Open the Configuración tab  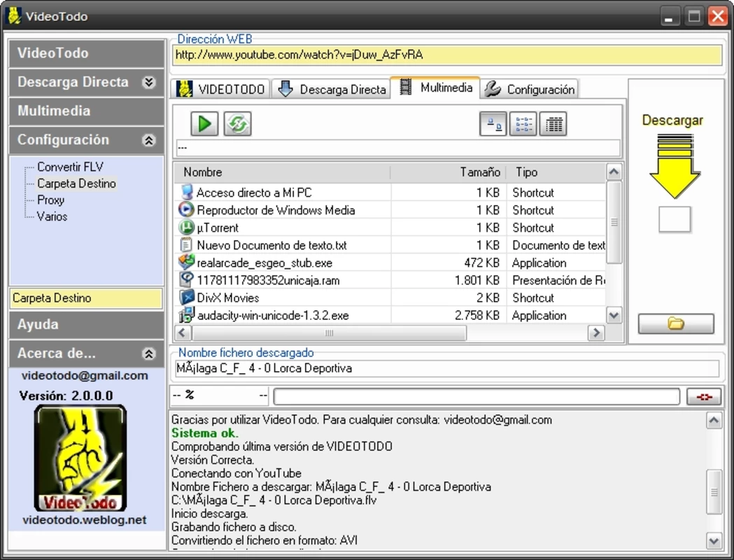click(x=530, y=89)
